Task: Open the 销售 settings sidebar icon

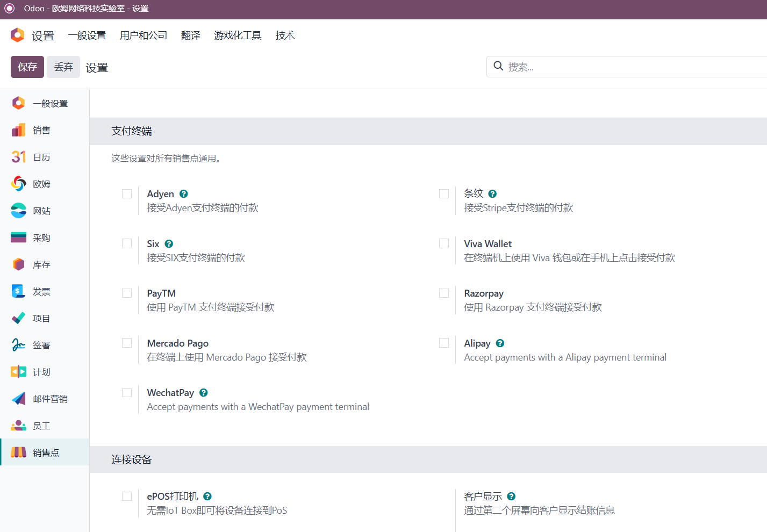Action: coord(18,130)
